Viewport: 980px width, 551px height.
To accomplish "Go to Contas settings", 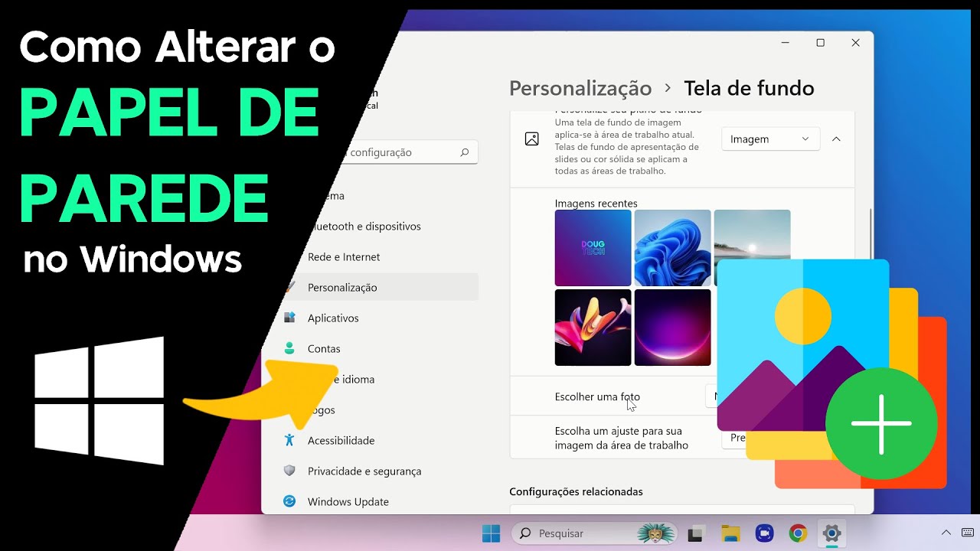I will 324,349.
